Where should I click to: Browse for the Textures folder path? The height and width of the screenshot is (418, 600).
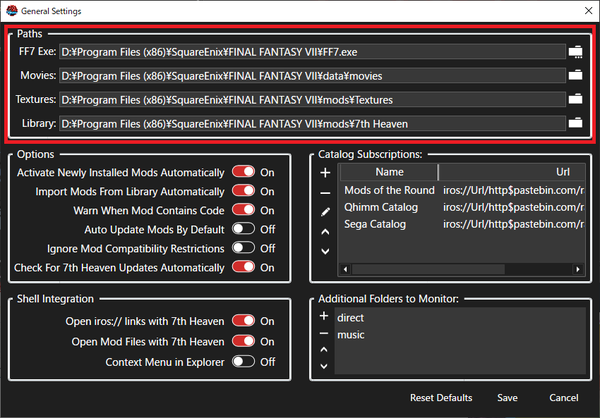tap(576, 99)
